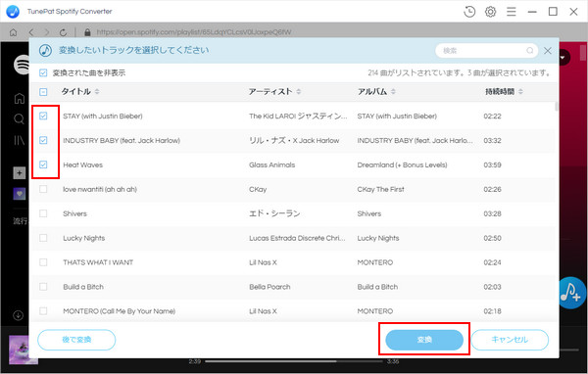Viewport: 588px width, 374px height.
Task: Open the Spotify user profile dropdown arrow
Action: point(563,58)
